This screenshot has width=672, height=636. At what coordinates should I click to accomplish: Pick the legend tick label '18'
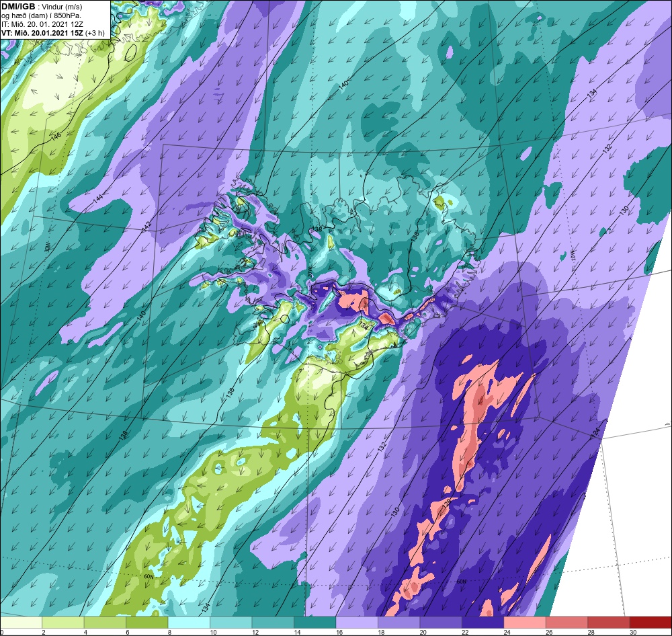click(381, 632)
